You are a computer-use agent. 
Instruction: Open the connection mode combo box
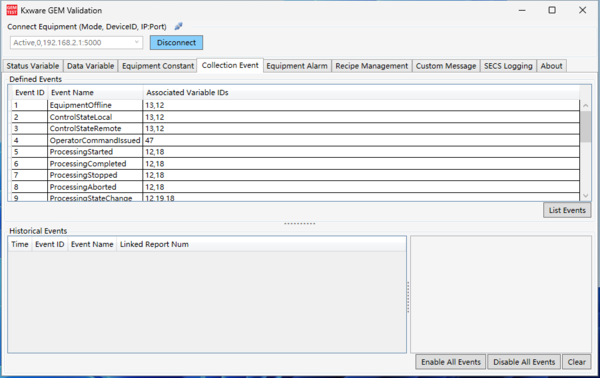(77, 42)
